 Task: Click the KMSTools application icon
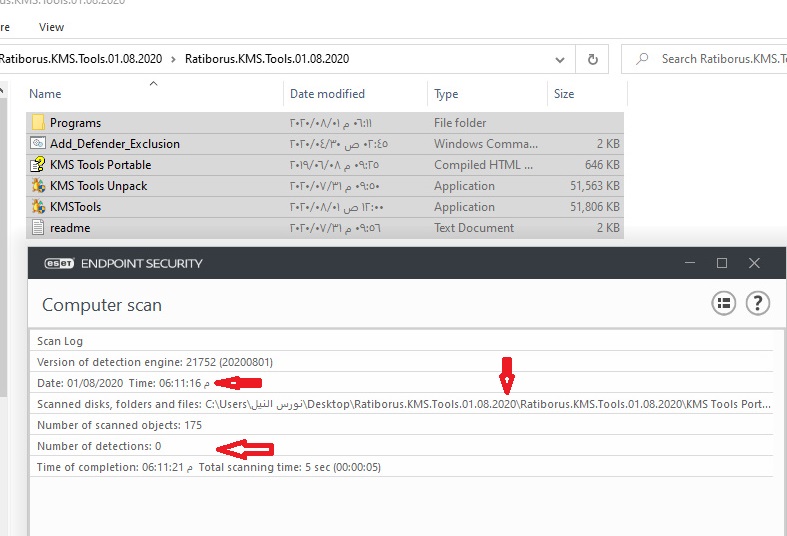coord(38,207)
